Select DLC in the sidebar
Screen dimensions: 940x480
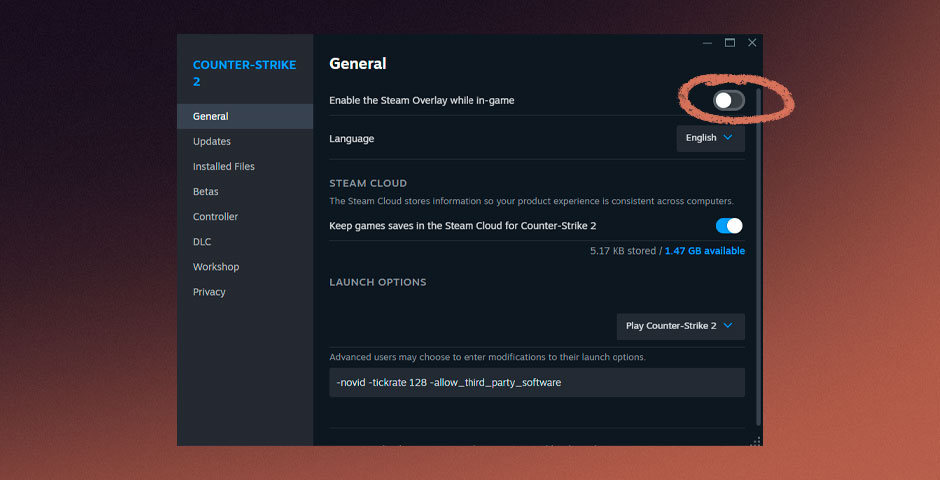coord(202,242)
